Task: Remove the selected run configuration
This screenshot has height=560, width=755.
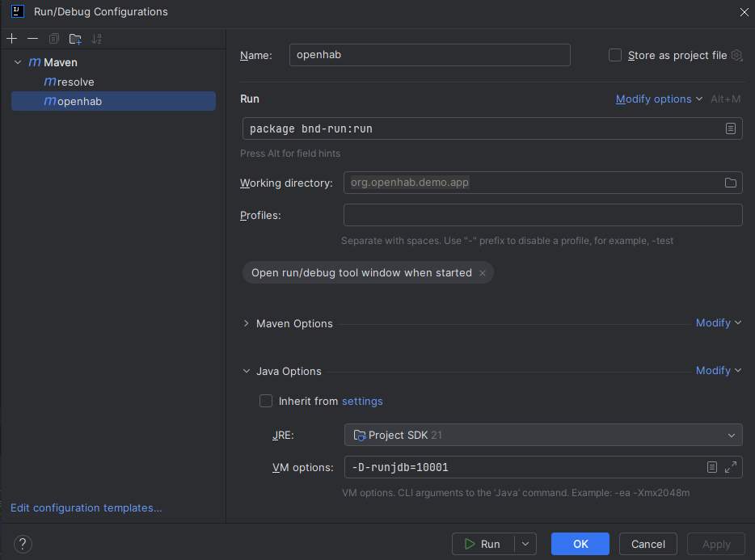Action: point(32,38)
